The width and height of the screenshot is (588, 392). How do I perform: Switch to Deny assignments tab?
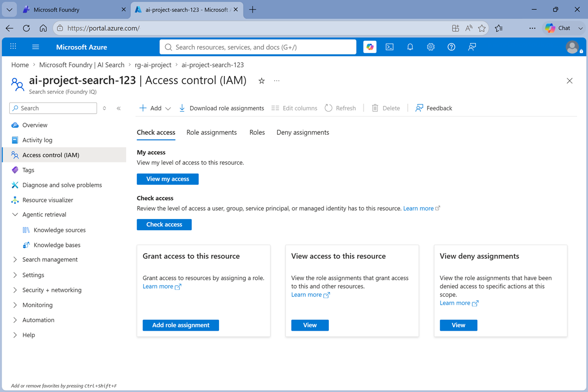[x=303, y=132]
